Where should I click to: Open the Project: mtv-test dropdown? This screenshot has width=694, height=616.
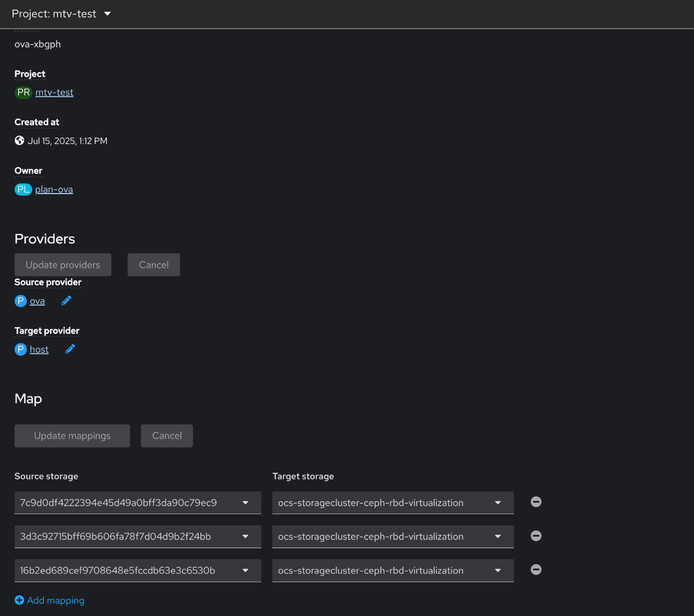[62, 14]
